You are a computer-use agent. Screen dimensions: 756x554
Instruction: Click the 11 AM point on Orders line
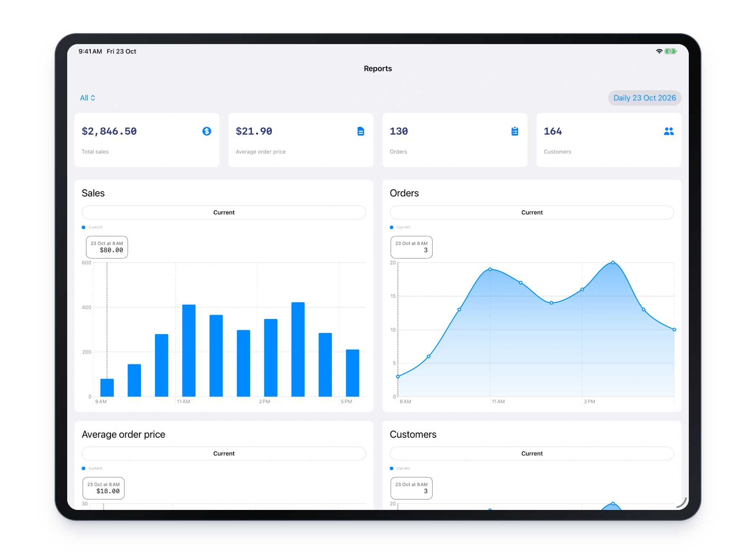[x=490, y=269]
